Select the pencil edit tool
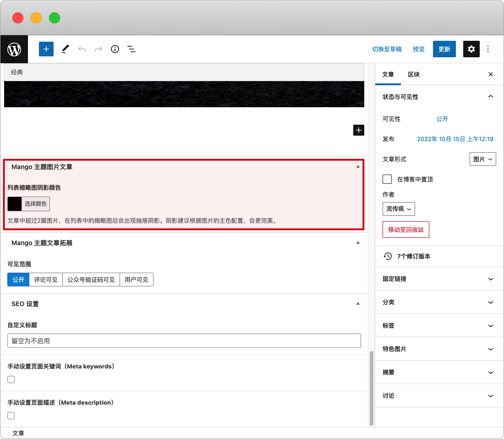This screenshot has height=439, width=504. click(x=65, y=49)
